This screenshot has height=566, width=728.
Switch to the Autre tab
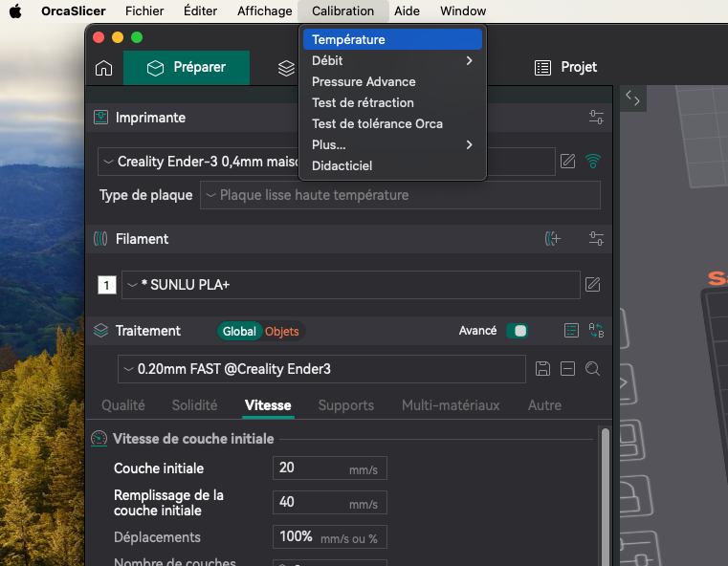(x=544, y=405)
